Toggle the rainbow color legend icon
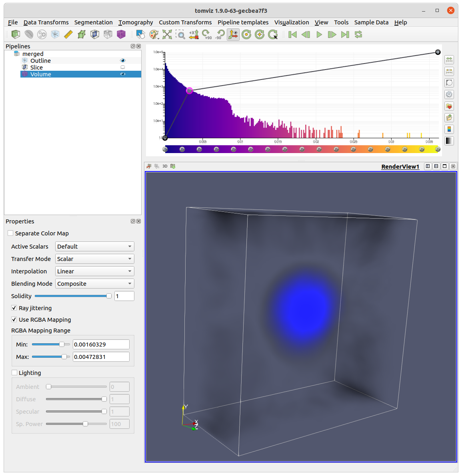462x476 pixels. tap(449, 129)
